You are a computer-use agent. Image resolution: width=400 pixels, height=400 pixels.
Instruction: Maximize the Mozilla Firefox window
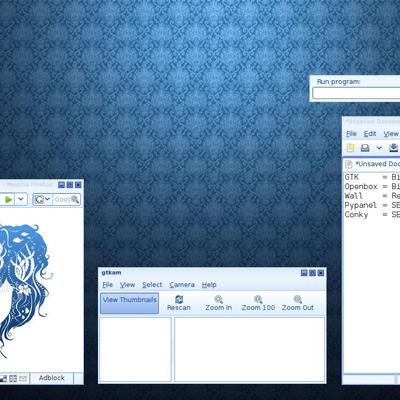70,185
